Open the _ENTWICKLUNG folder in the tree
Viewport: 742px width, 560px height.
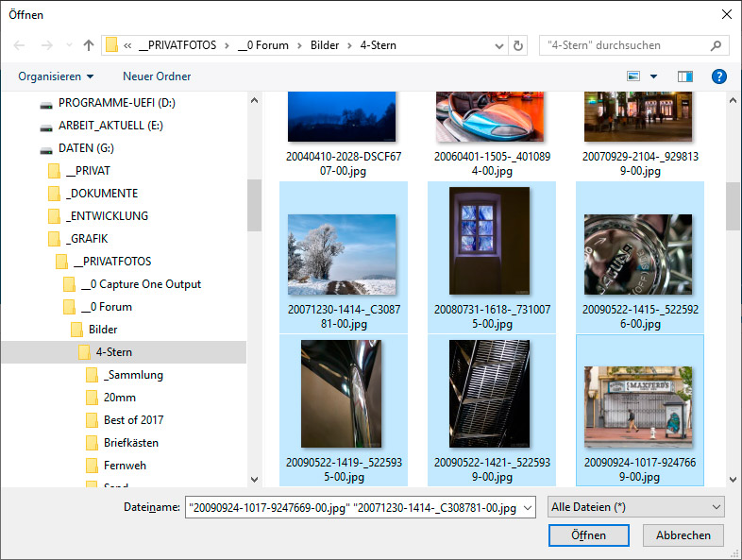pos(107,216)
